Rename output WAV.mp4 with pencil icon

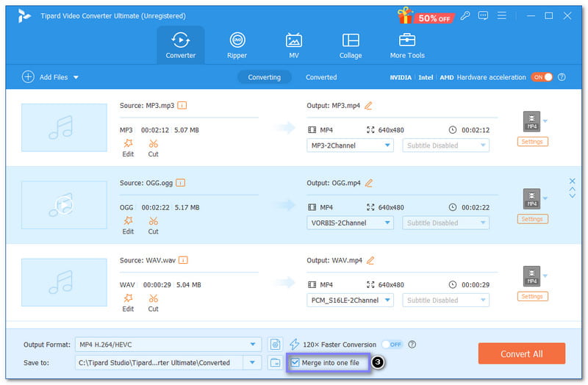370,260
